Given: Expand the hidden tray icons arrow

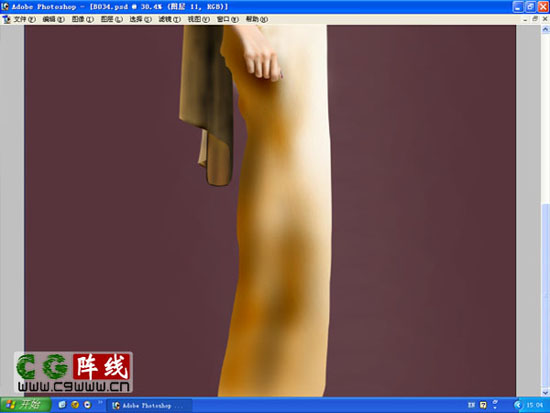Looking at the screenshot, I should [x=518, y=405].
